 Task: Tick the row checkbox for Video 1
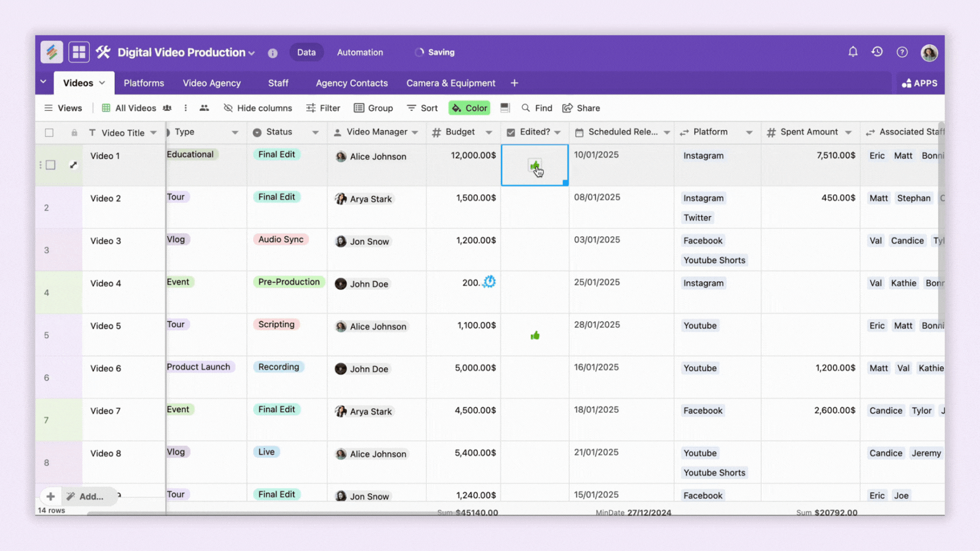[x=51, y=165]
